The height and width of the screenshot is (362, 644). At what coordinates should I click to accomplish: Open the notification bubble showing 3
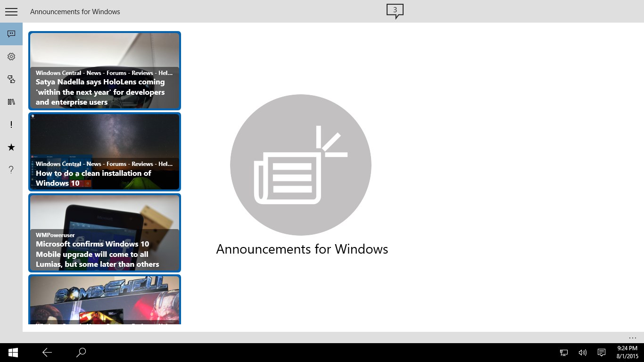(x=395, y=11)
